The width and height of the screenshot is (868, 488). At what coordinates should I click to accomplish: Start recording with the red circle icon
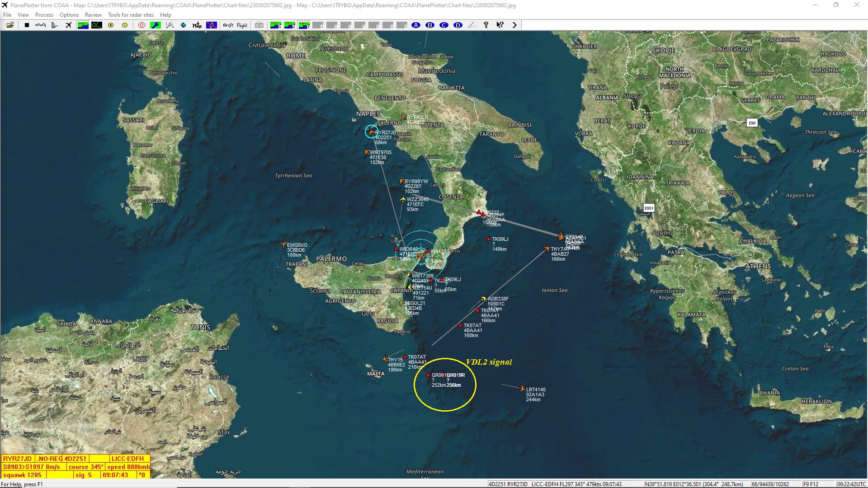[x=141, y=25]
